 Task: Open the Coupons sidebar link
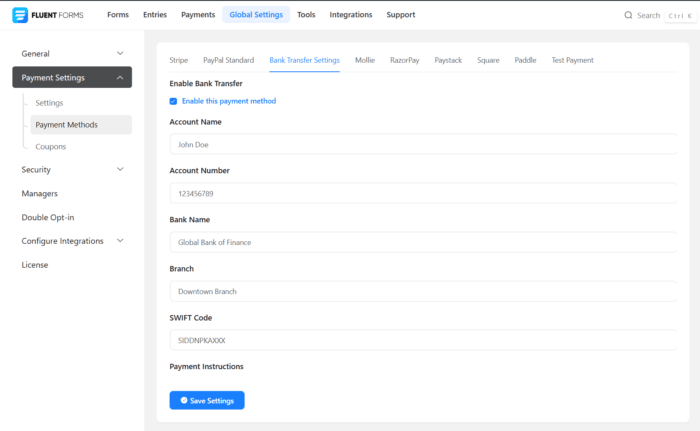coord(50,146)
